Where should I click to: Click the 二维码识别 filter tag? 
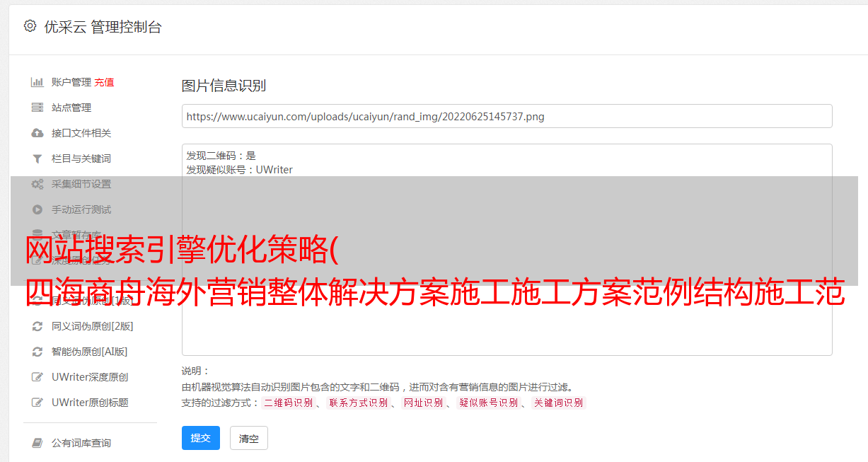pos(288,403)
